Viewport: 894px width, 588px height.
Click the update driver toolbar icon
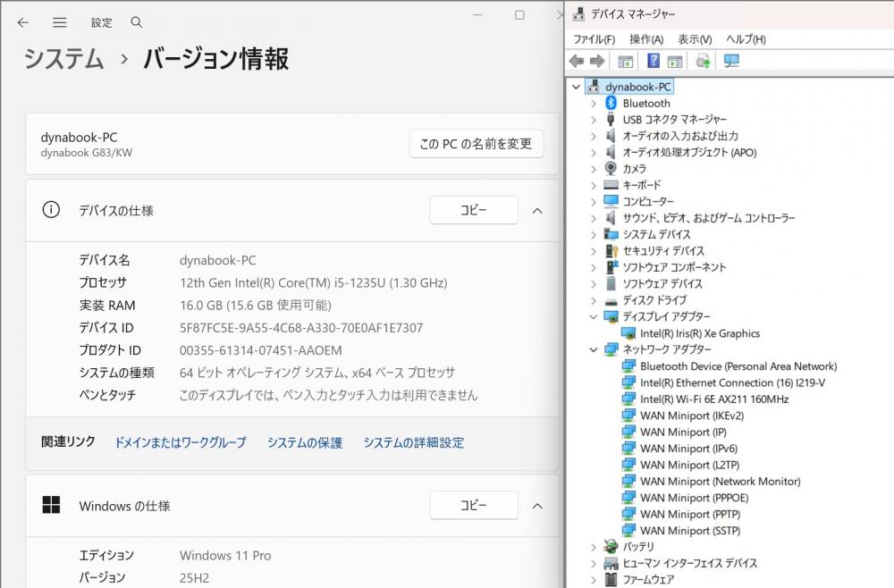(x=703, y=61)
